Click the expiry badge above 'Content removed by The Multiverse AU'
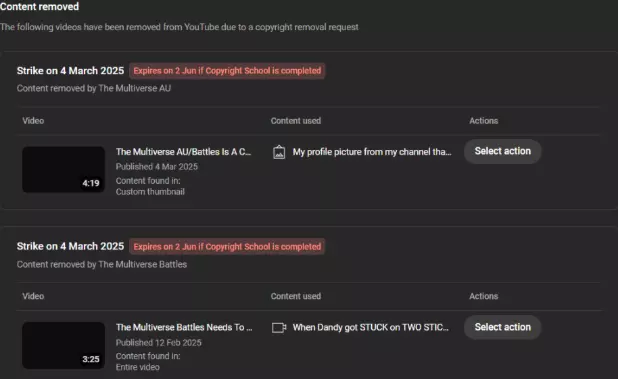 pyautogui.click(x=227, y=71)
